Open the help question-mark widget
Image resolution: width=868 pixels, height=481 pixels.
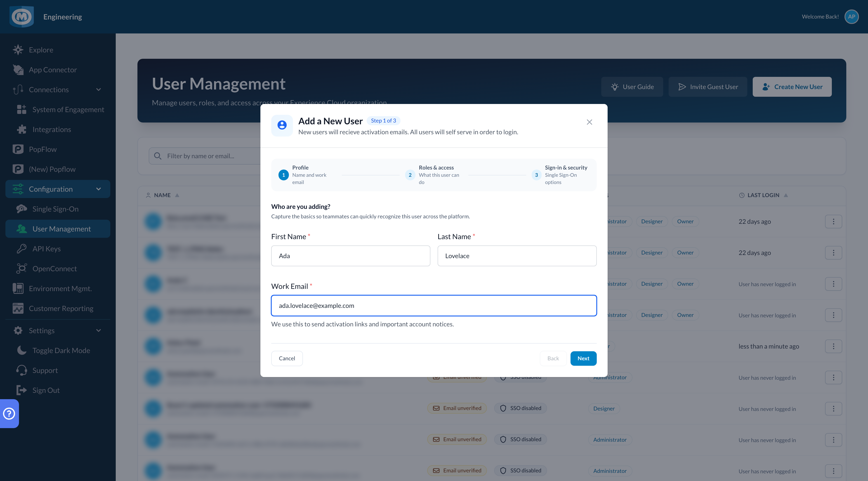point(9,413)
